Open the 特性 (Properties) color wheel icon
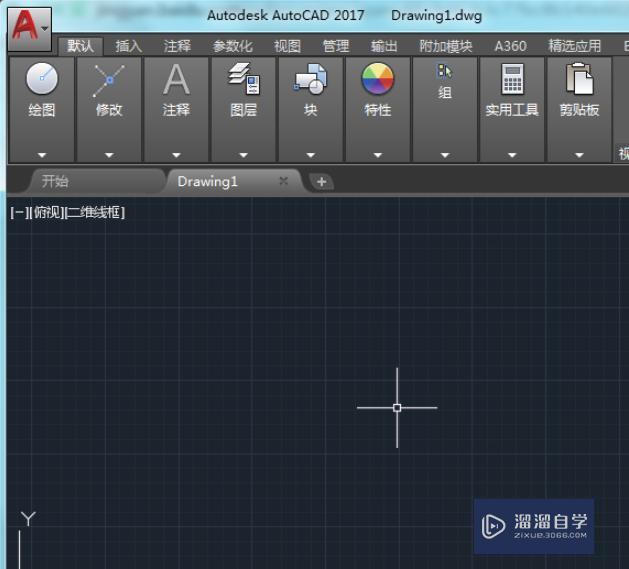The height and width of the screenshot is (569, 629). [377, 79]
